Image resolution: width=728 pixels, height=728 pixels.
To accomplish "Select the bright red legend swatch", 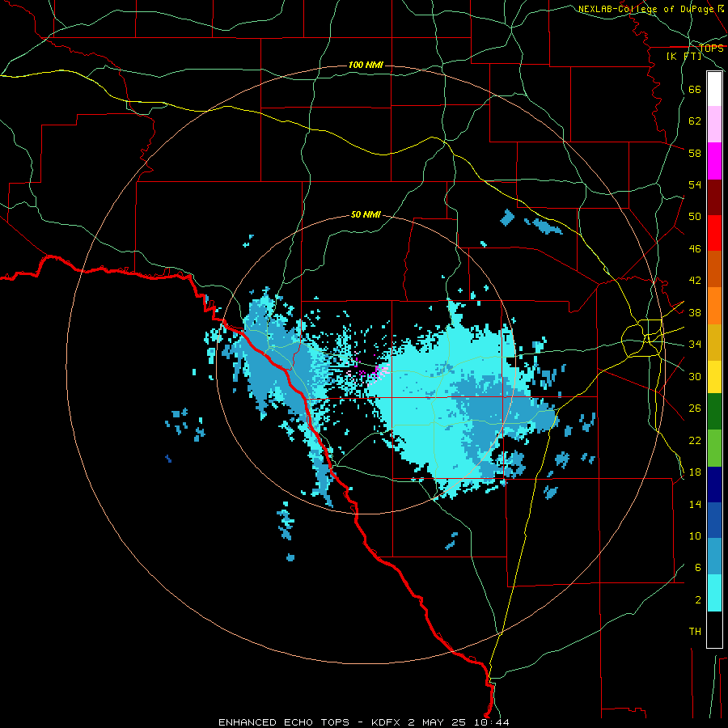I will (714, 233).
